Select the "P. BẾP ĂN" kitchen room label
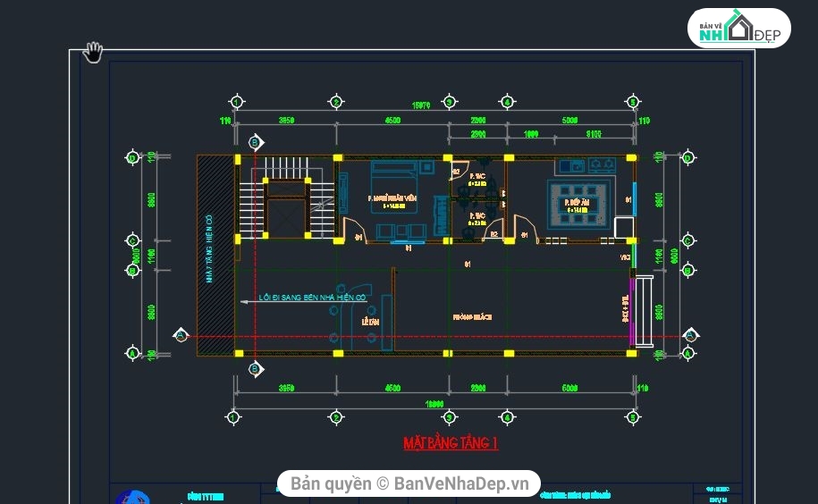This screenshot has width=818, height=504. point(577,202)
